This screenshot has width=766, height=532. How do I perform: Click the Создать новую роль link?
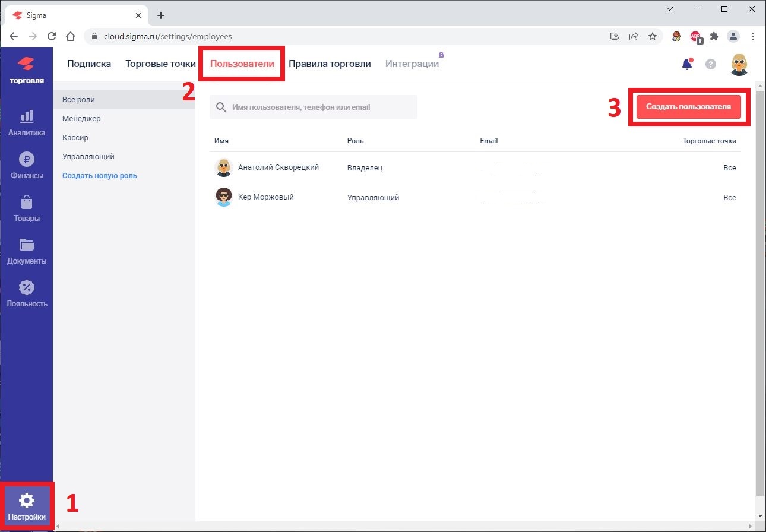(x=100, y=176)
